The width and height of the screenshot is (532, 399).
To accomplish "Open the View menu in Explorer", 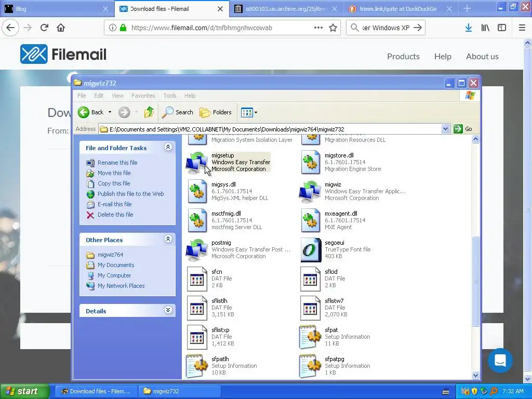I will pos(117,96).
